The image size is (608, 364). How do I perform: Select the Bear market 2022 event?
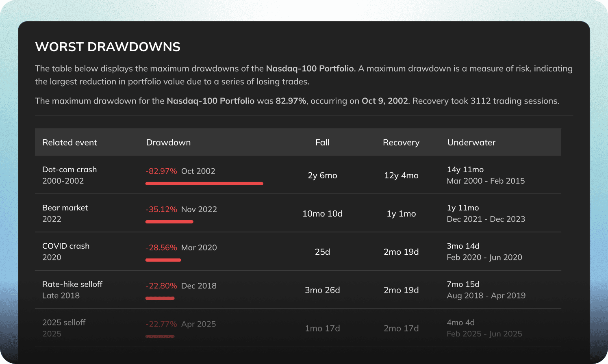(x=65, y=213)
